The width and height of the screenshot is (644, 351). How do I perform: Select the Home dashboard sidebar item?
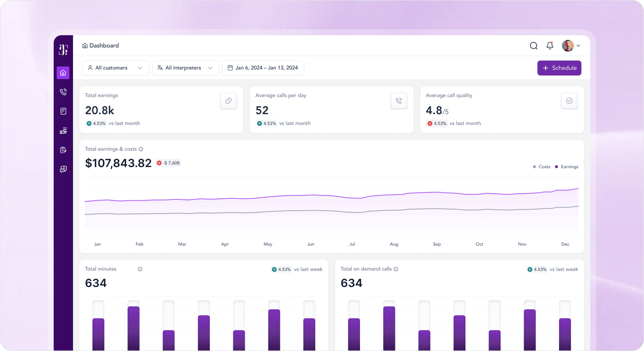point(63,73)
